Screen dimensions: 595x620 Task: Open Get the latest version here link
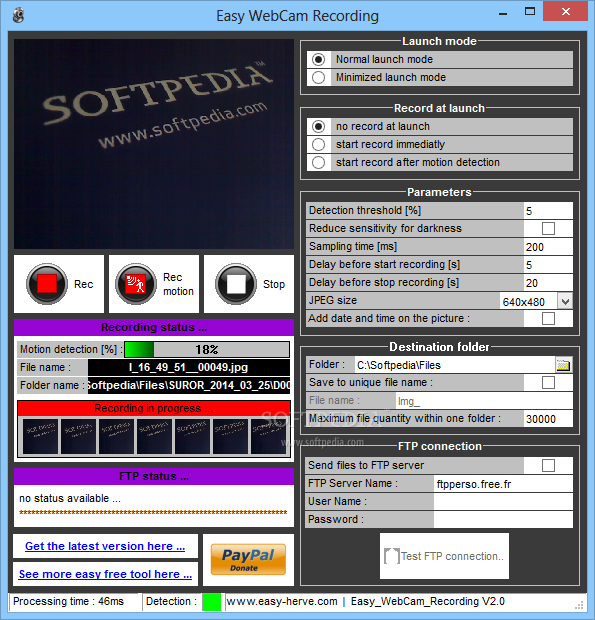coord(105,546)
